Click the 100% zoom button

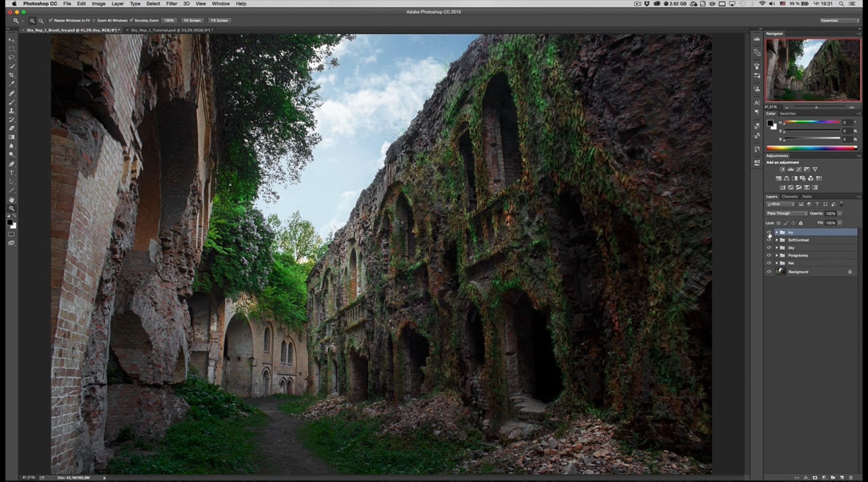[169, 20]
